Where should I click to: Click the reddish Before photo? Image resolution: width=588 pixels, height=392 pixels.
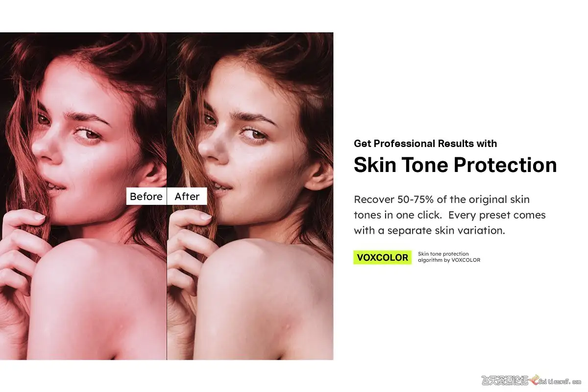(83, 196)
